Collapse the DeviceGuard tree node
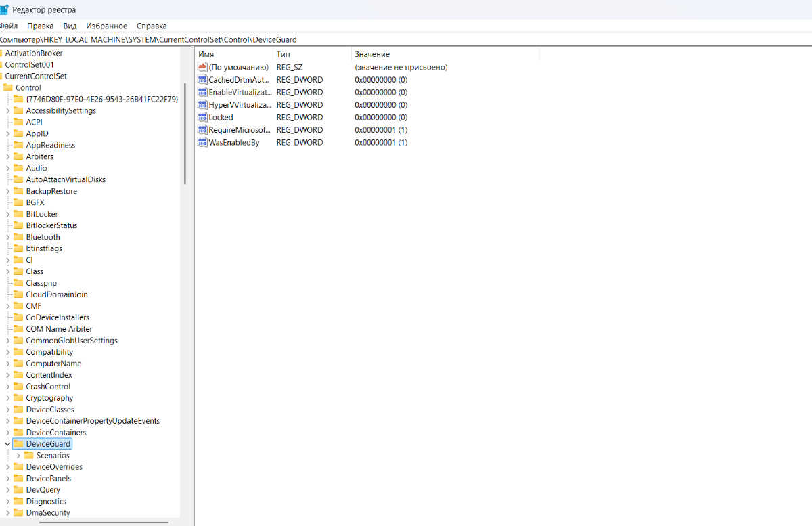The width and height of the screenshot is (812, 526). coord(7,444)
